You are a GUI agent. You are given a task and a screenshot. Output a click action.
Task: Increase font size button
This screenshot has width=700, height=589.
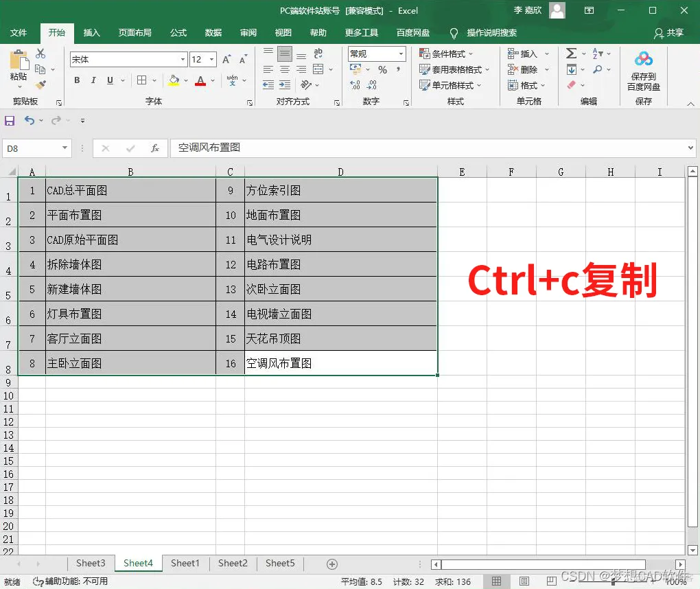click(x=226, y=60)
